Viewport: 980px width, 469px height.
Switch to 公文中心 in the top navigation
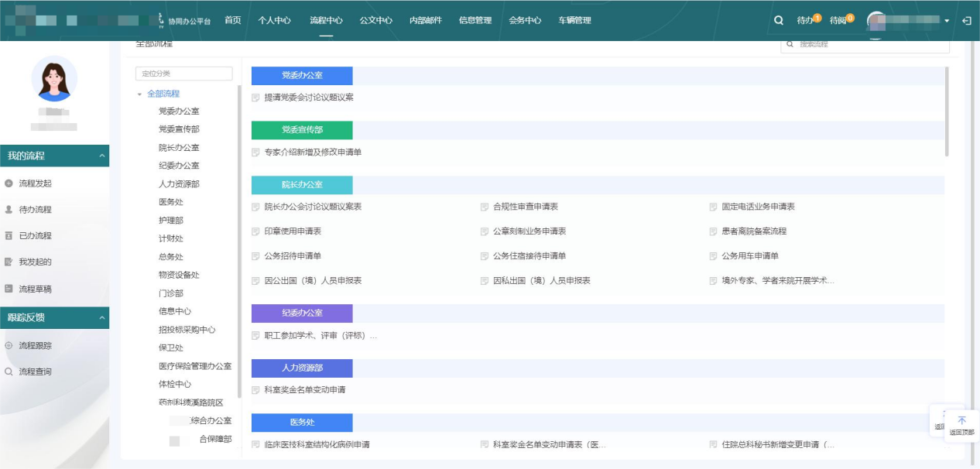[x=376, y=21]
